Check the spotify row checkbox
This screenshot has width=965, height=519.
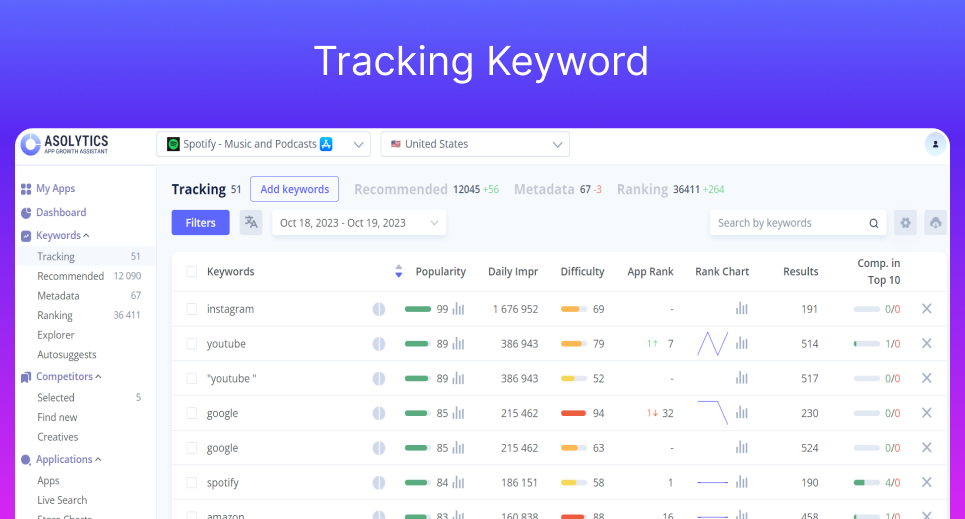(x=192, y=483)
